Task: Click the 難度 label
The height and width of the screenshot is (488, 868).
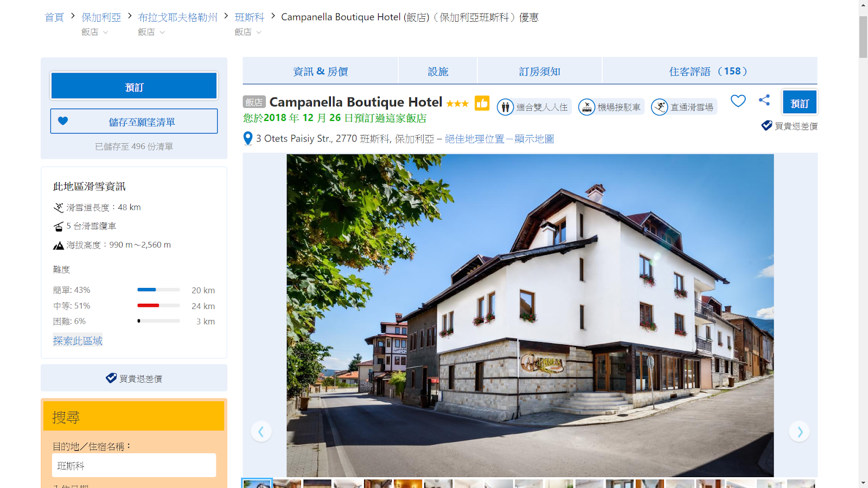Action: [x=61, y=269]
